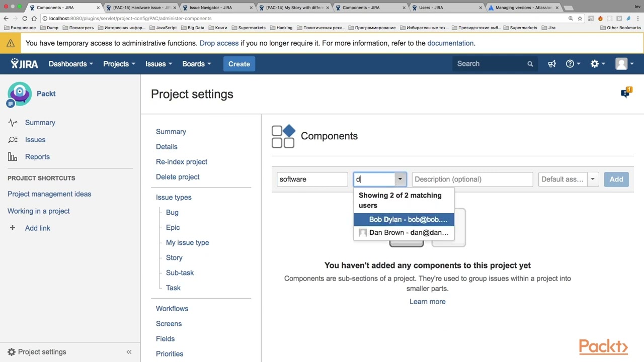Open the Default assignee dropdown arrow
Screen dimensions: 644x362
(x=593, y=179)
